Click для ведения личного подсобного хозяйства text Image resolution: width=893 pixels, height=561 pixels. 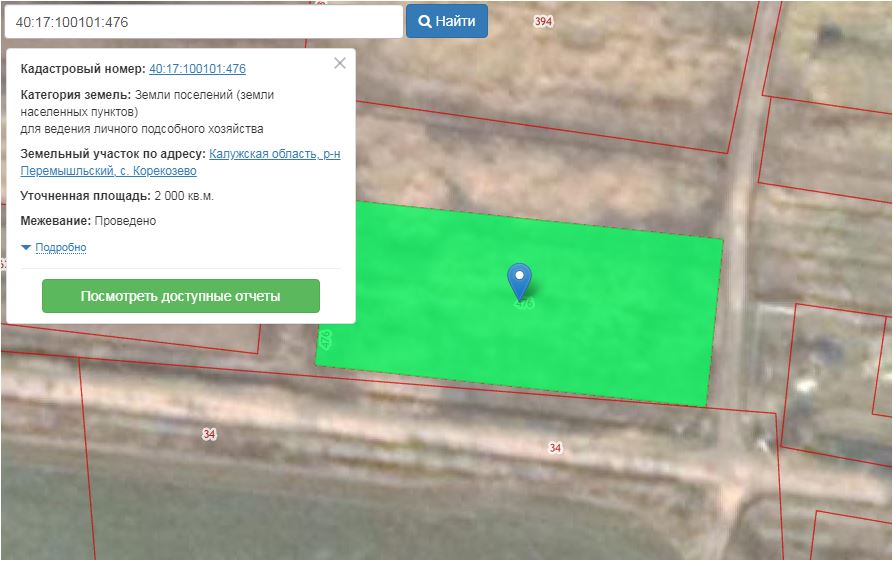tap(142, 129)
